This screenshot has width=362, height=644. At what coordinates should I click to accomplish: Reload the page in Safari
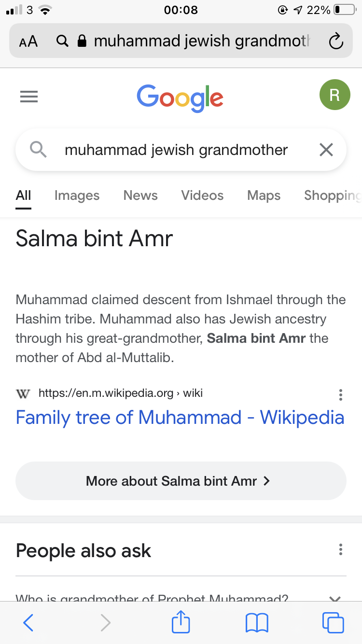pos(335,42)
